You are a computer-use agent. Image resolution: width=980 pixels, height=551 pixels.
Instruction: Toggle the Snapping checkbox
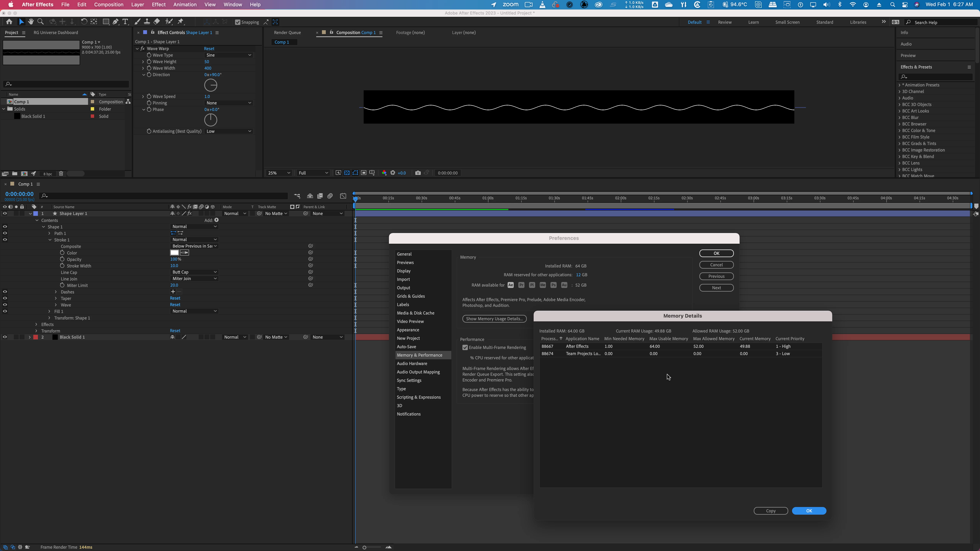click(x=238, y=22)
